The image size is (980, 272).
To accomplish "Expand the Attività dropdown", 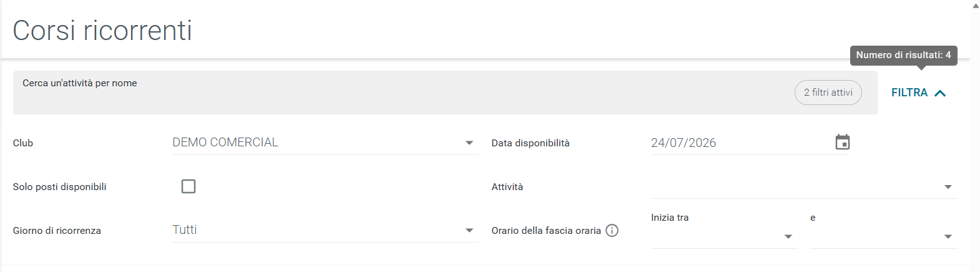I will [x=804, y=186].
